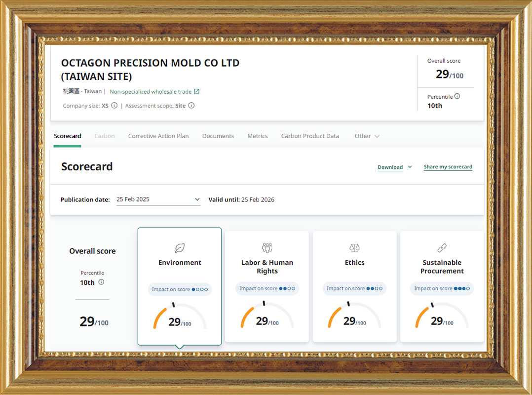Screen dimensions: 532x395
Task: Click the Environment Impact on score badge
Action: [x=180, y=289]
